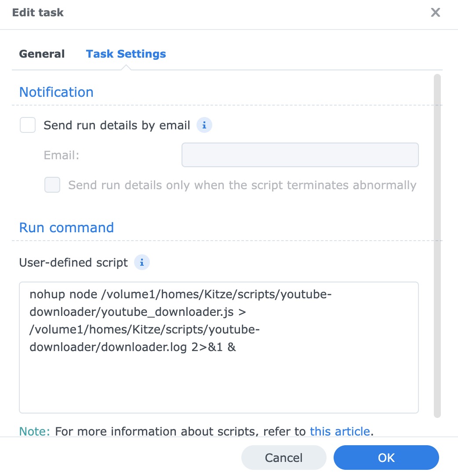This screenshot has height=476, width=458.
Task: Click the "Email:" field label
Action: (x=62, y=155)
